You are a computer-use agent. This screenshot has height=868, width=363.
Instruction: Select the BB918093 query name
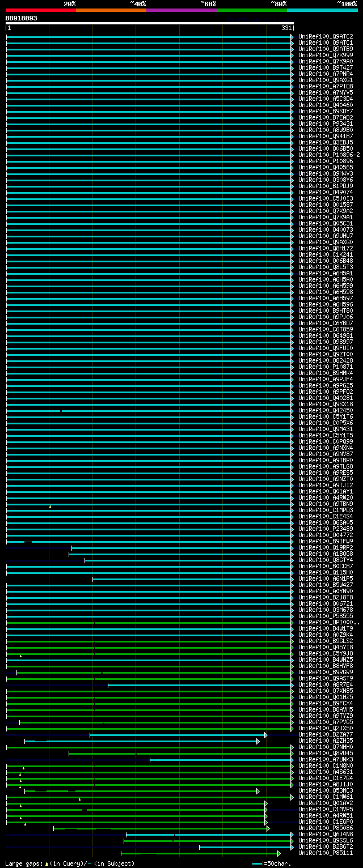(22, 18)
